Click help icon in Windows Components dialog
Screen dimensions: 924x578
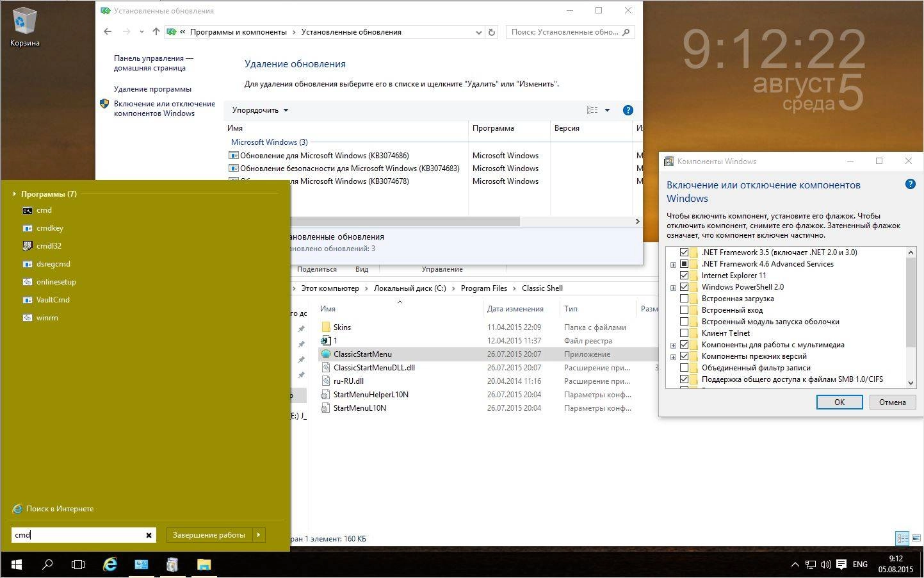click(910, 185)
